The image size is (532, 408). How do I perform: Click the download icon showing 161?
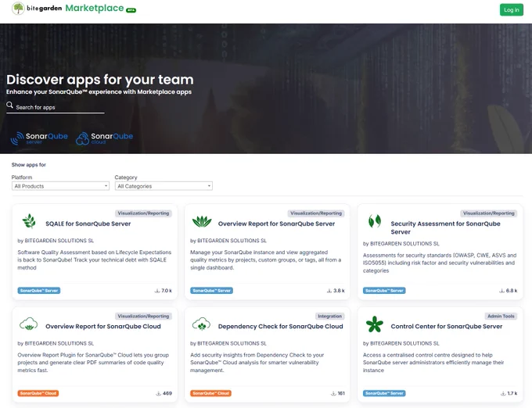click(333, 393)
